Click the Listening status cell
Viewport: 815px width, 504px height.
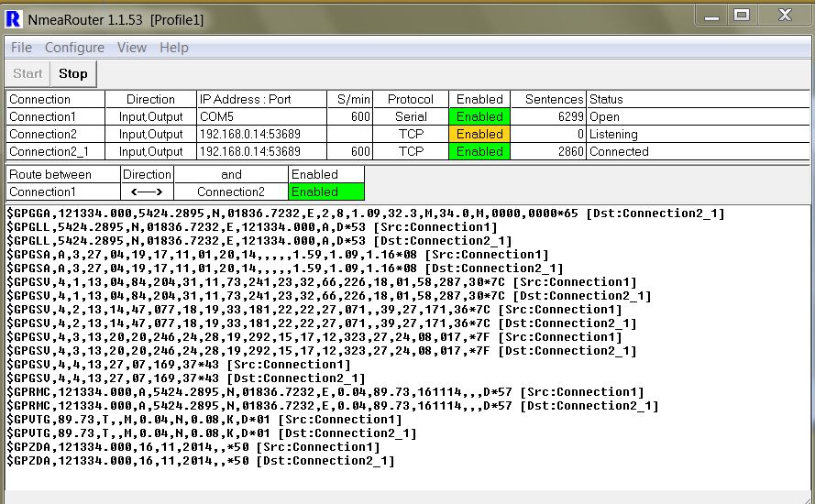698,134
